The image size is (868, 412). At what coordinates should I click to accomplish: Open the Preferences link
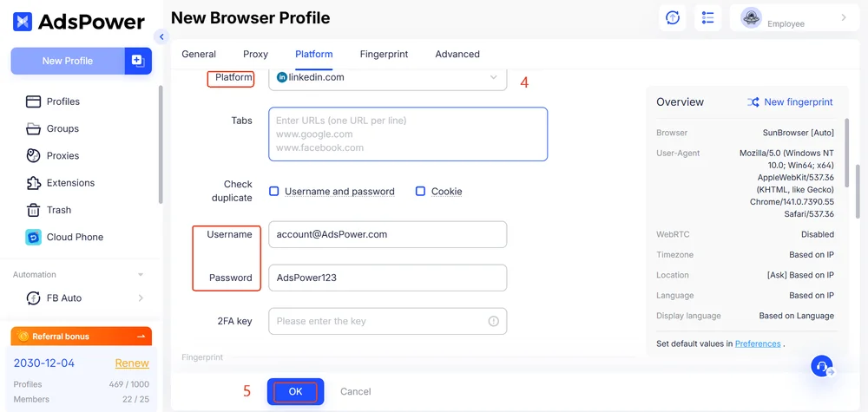[758, 343]
